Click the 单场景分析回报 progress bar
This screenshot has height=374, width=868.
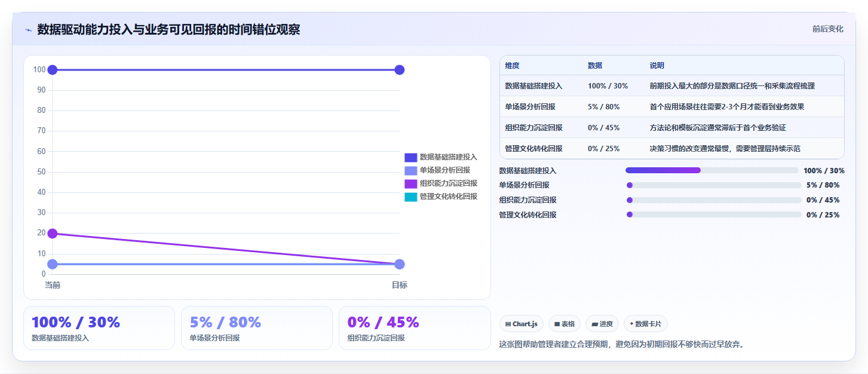(x=714, y=185)
